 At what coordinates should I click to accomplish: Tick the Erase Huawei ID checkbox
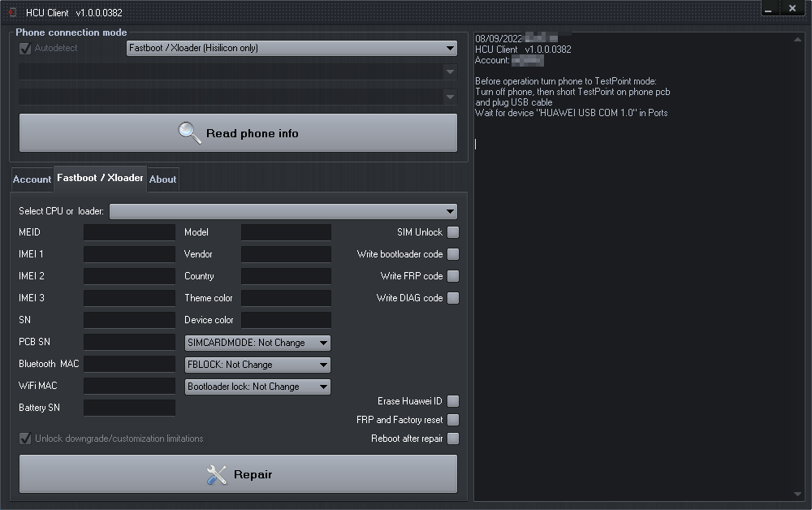click(x=453, y=401)
